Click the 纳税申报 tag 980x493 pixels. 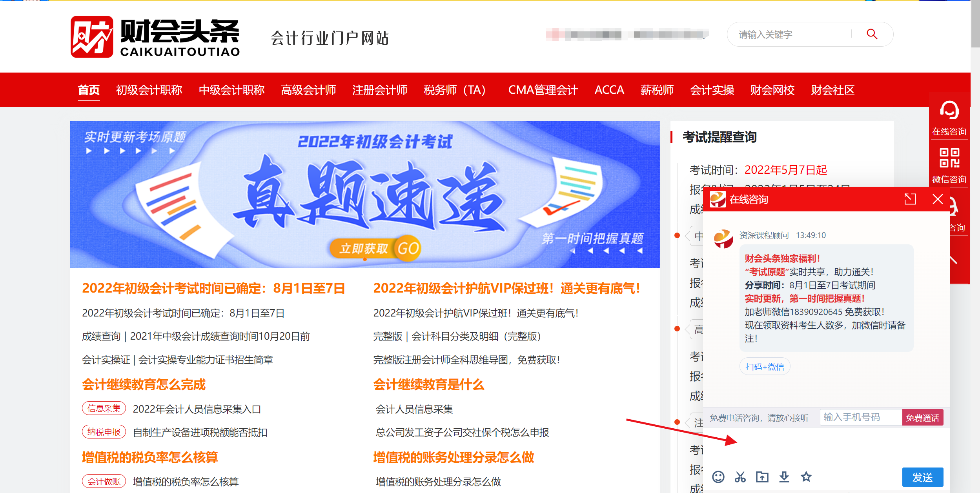click(104, 432)
